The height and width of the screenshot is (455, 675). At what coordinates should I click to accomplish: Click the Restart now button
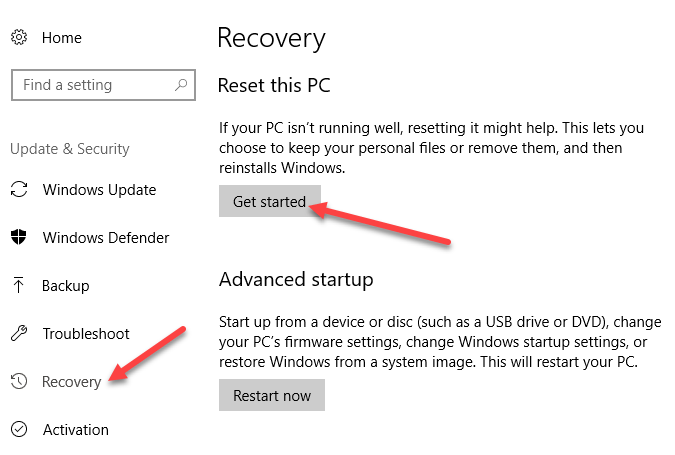click(272, 395)
